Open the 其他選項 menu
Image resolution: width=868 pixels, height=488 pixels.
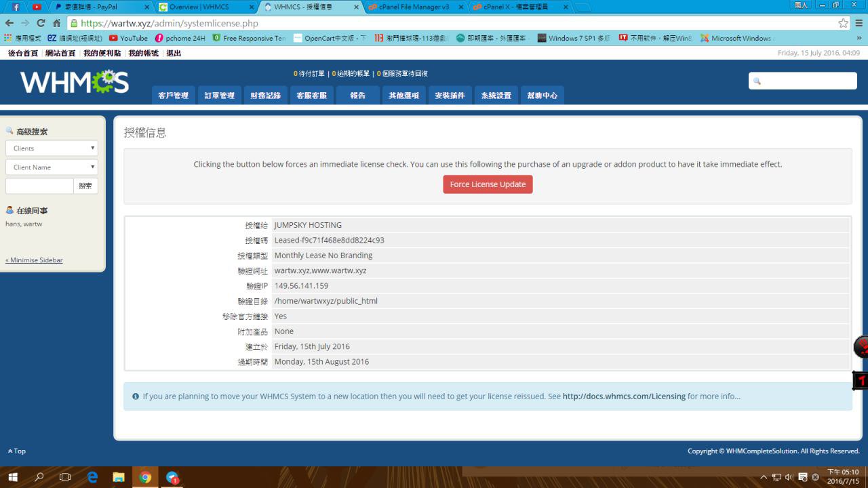click(x=403, y=96)
